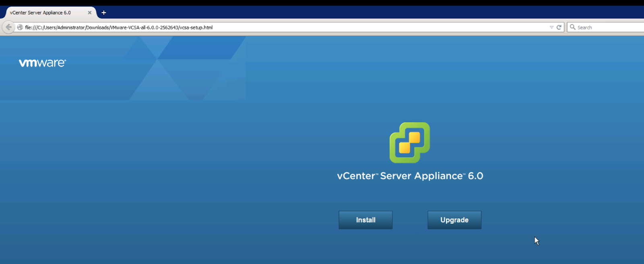The height and width of the screenshot is (264, 644).
Task: Expand the address bar history dropdown arrow
Action: coord(551,27)
